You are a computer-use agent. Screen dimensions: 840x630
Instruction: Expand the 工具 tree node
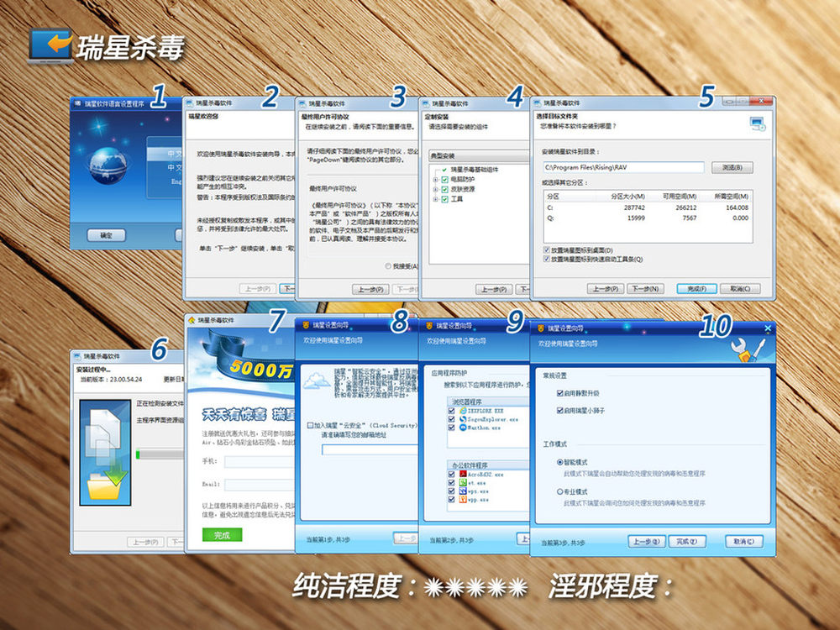tap(435, 199)
